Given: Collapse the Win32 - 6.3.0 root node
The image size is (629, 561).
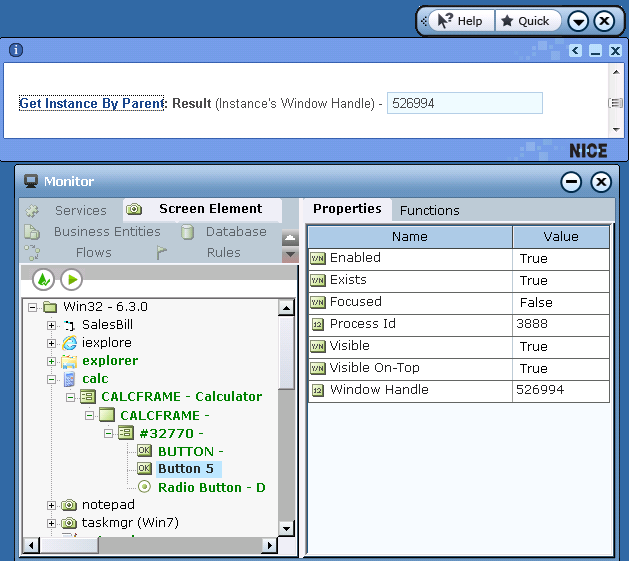Looking at the screenshot, I should pyautogui.click(x=32, y=308).
